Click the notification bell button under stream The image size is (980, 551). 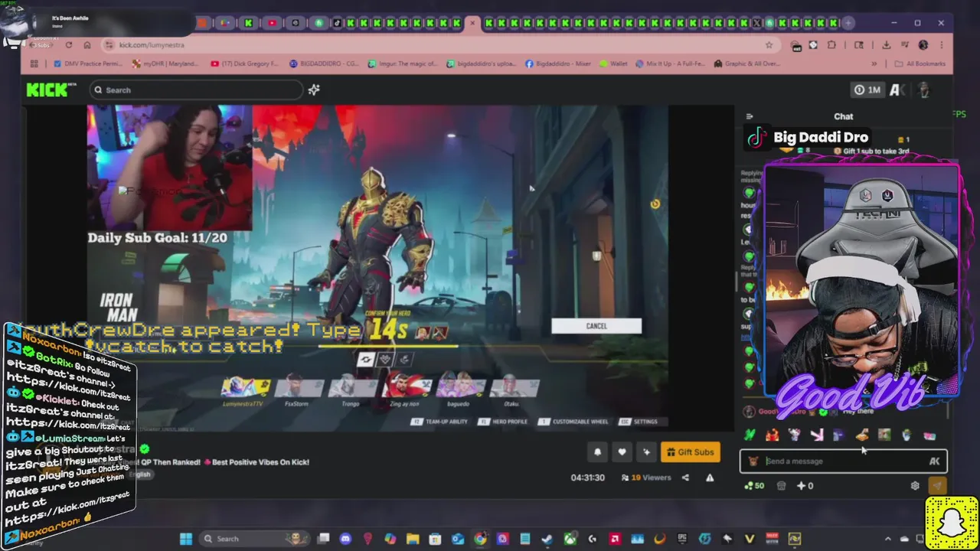pyautogui.click(x=598, y=452)
